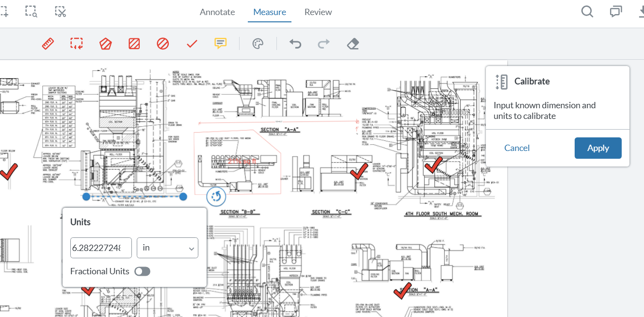Select the ruler distance measurement tool
Screen dimensions: 644x317
[x=48, y=44]
